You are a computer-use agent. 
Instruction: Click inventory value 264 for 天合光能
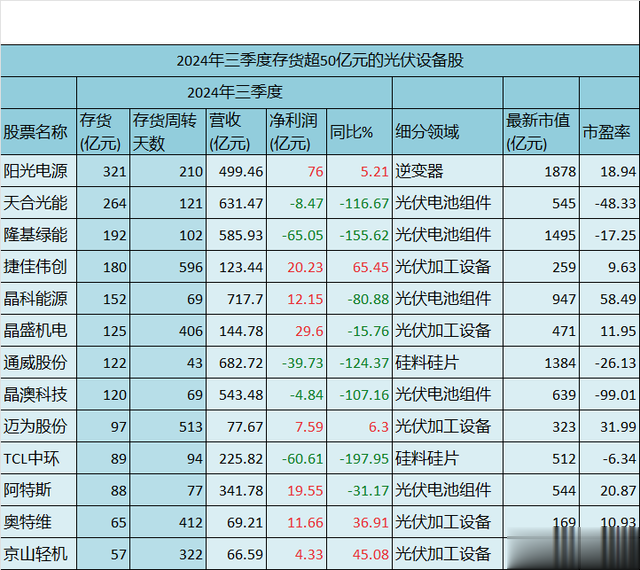(x=115, y=203)
